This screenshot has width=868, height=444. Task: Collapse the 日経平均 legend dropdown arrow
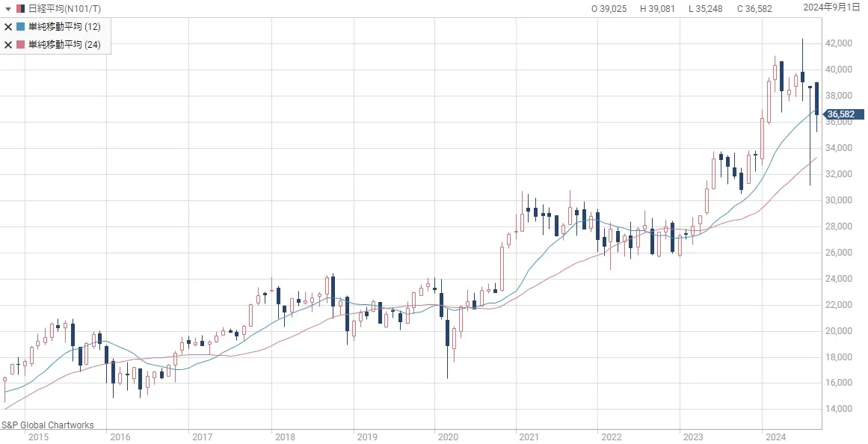tap(7, 9)
